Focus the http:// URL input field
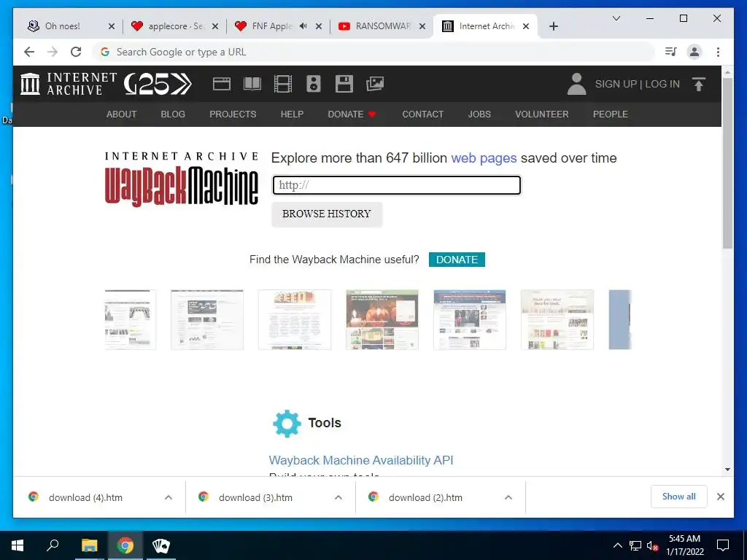 click(396, 185)
